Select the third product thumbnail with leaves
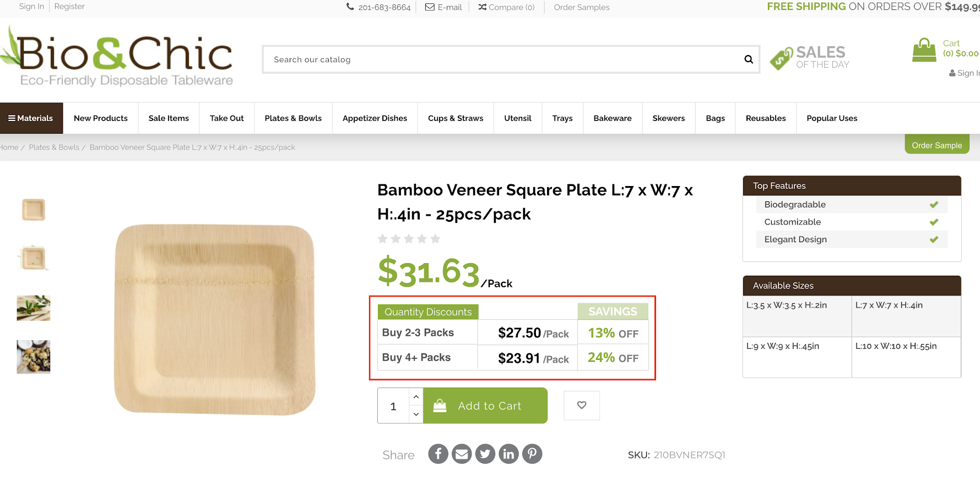 pyautogui.click(x=34, y=308)
